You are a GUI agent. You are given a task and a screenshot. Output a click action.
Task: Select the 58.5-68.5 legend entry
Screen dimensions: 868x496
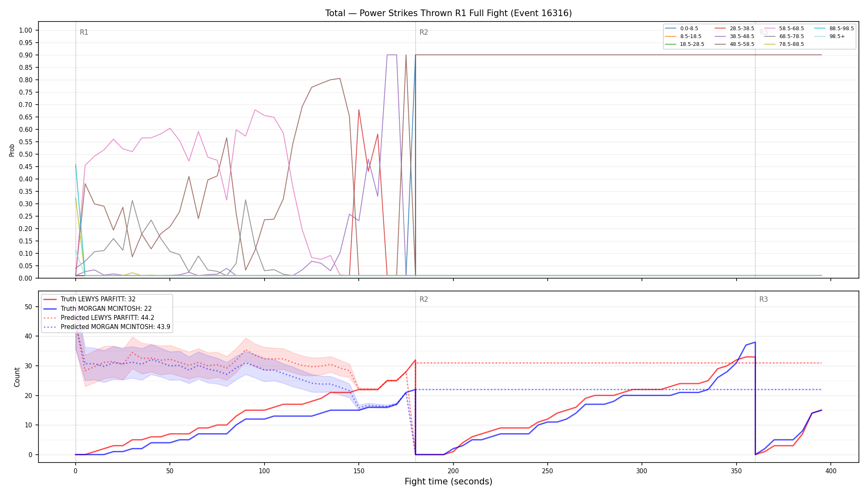pos(784,29)
